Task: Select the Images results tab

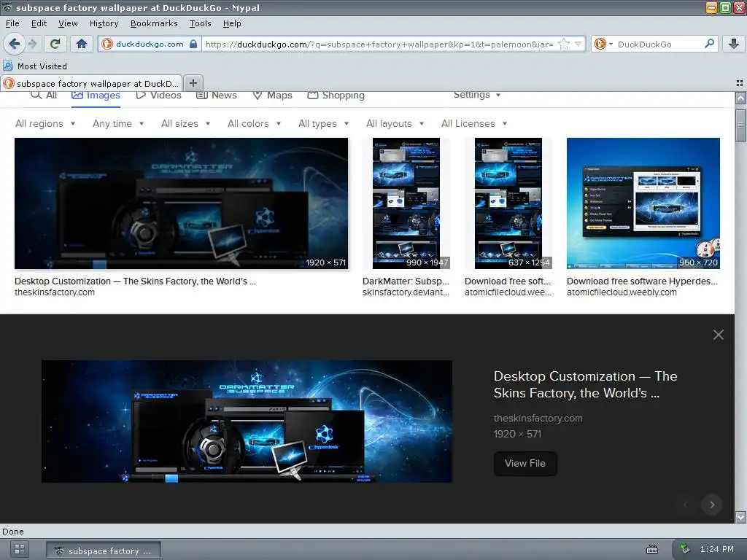Action: [x=96, y=96]
